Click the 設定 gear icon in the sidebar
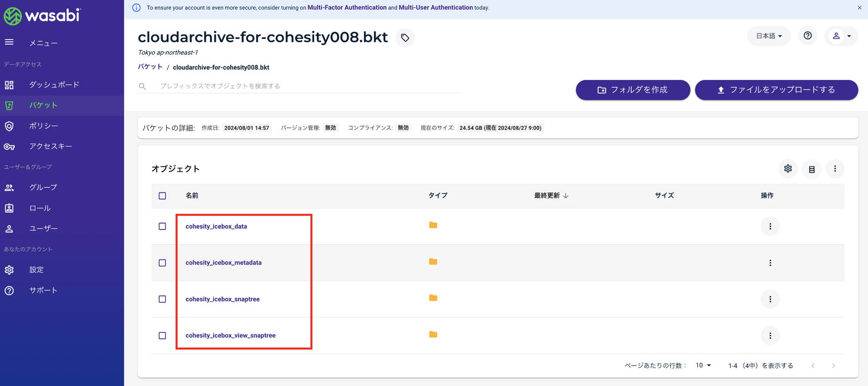The width and height of the screenshot is (868, 386). click(x=9, y=270)
